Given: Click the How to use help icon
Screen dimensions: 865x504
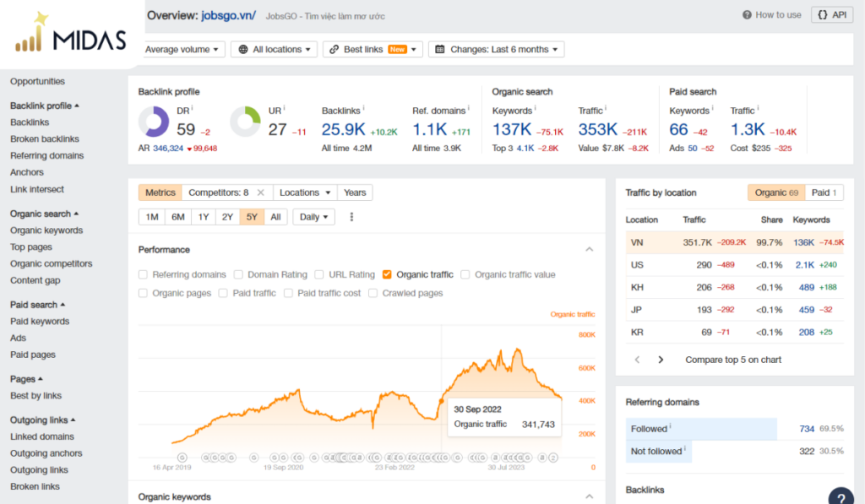Looking at the screenshot, I should 747,15.
